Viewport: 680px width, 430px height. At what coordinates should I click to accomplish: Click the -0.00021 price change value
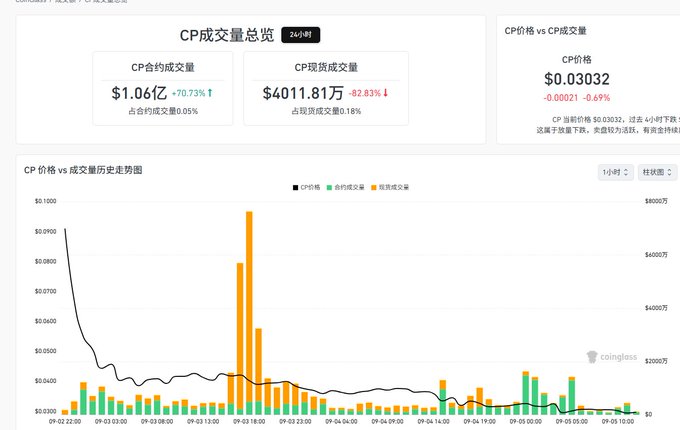(x=561, y=98)
